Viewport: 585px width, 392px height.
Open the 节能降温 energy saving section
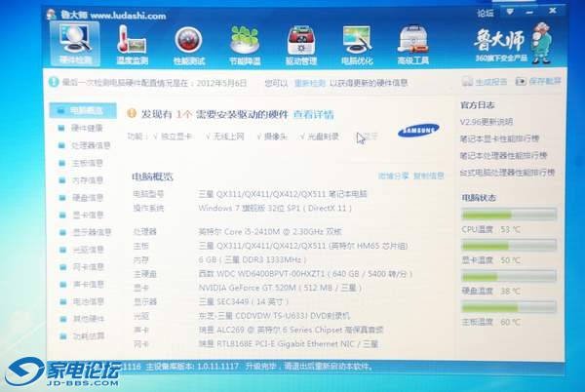pyautogui.click(x=245, y=45)
